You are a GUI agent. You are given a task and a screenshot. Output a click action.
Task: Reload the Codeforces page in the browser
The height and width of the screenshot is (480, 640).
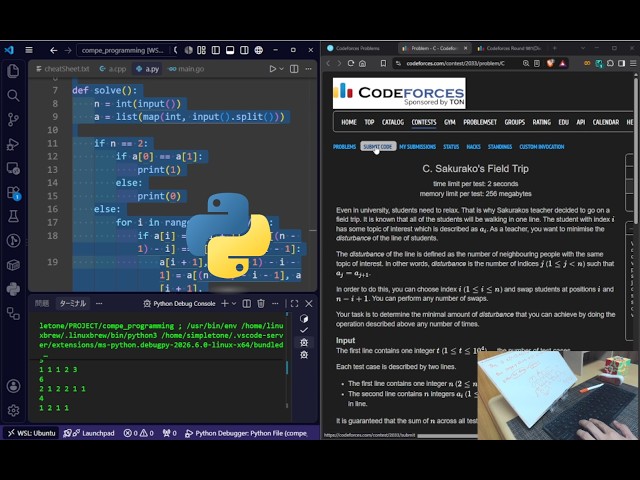click(351, 63)
